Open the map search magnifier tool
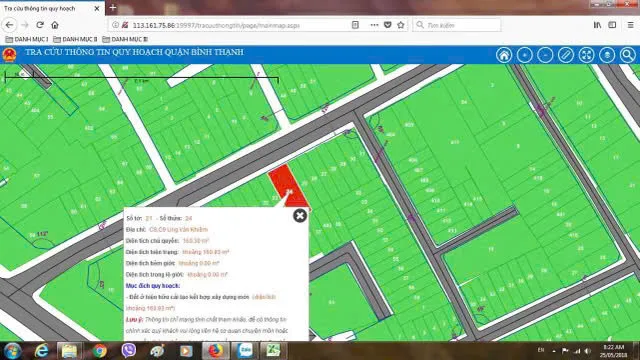 (x=628, y=55)
